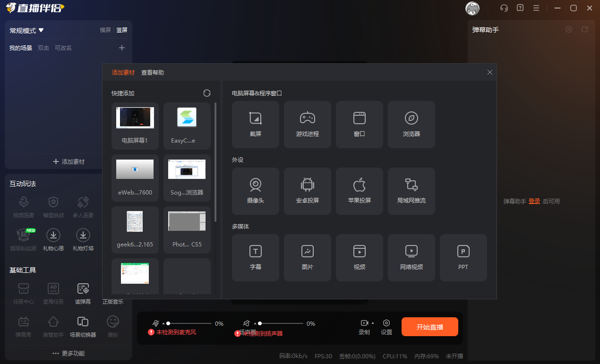Open the hamburger menu in title bar

coord(537,8)
